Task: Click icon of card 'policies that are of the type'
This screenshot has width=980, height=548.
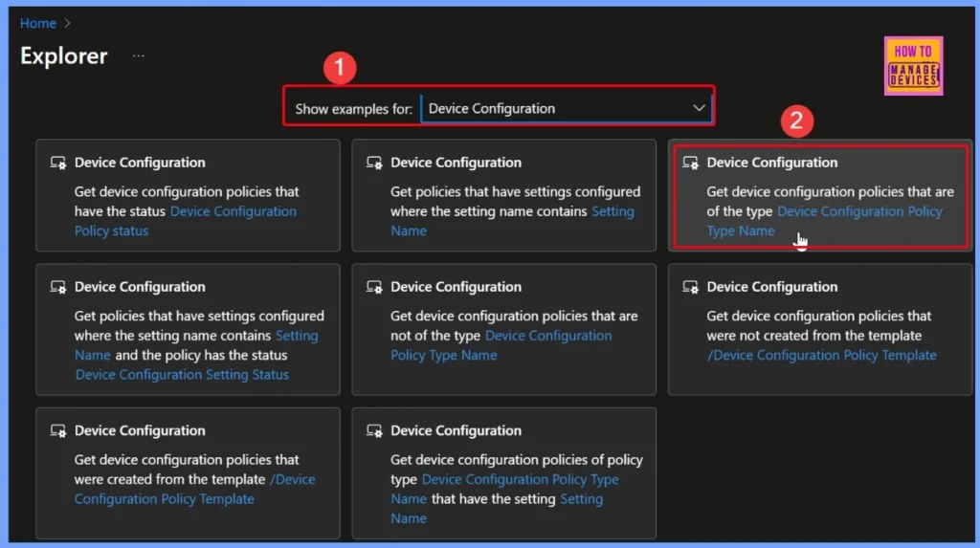Action: 691,164
